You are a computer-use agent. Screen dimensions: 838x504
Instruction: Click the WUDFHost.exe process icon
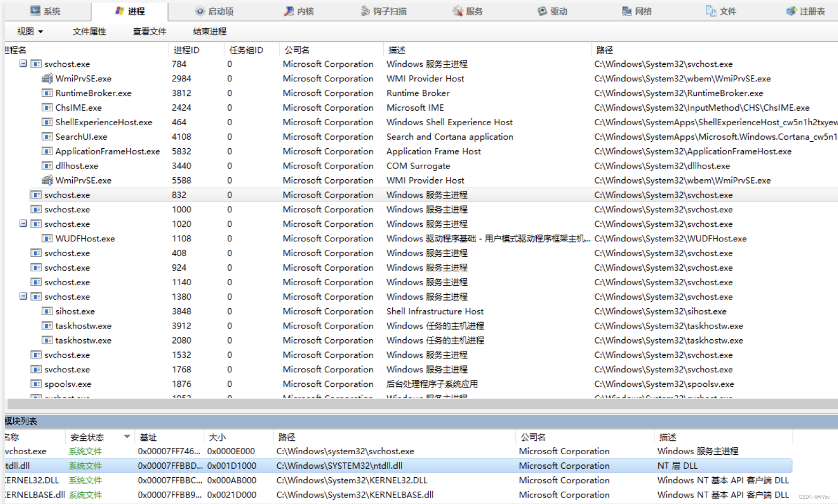pos(47,239)
